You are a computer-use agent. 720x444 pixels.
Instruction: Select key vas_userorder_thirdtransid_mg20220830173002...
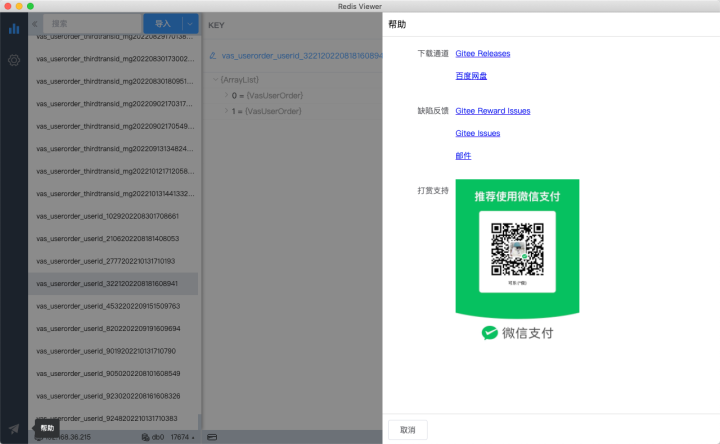pyautogui.click(x=113, y=59)
